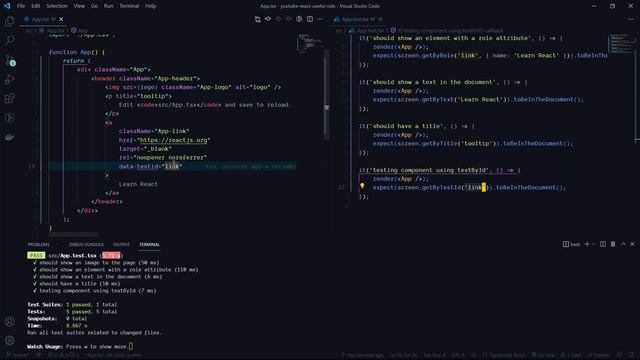This screenshot has height=360, width=640.
Task: Add a new terminal with plus icon
Action: pyautogui.click(x=587, y=244)
